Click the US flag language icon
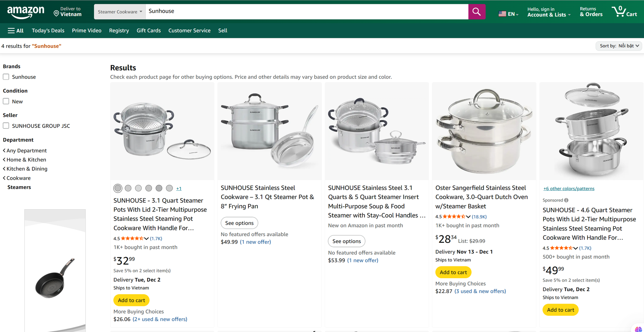The width and height of the screenshot is (644, 332). pyautogui.click(x=502, y=14)
